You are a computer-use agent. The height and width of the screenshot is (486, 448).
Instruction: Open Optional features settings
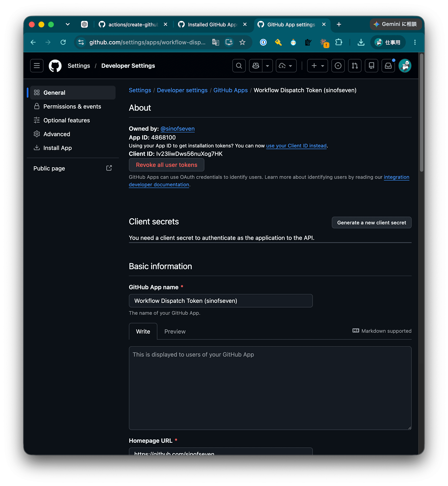[x=73, y=120]
